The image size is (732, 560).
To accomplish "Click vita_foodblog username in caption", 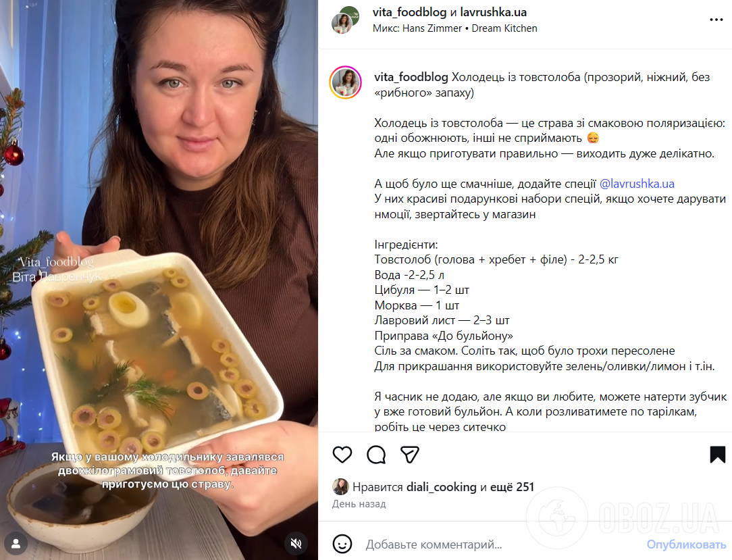I will click(x=411, y=77).
